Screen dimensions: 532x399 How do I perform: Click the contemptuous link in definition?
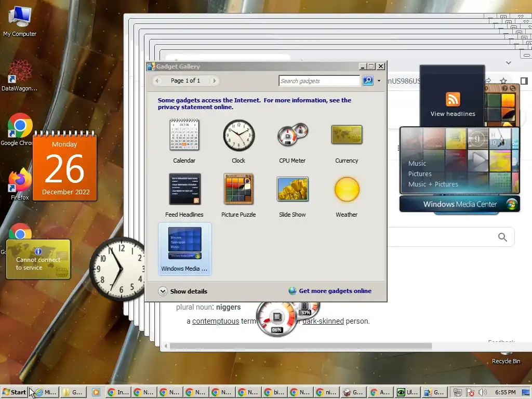click(216, 321)
